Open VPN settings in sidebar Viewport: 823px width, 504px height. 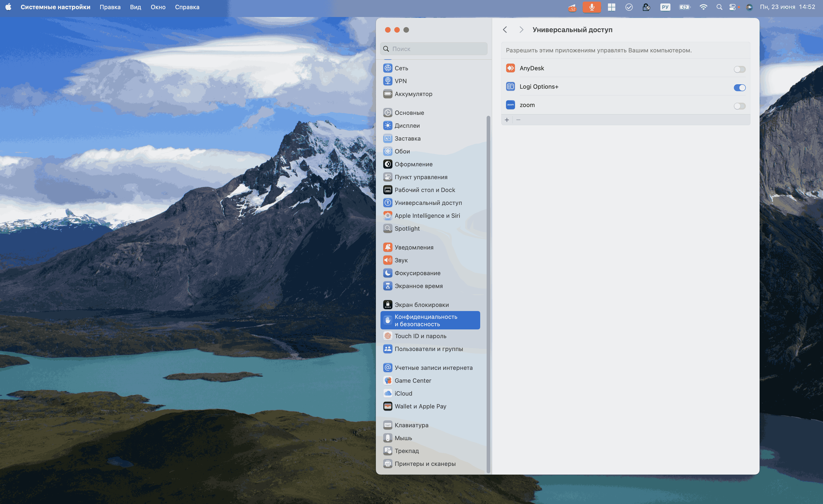pyautogui.click(x=430, y=81)
